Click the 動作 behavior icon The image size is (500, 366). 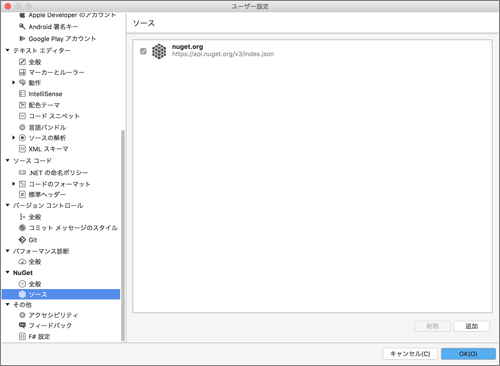click(22, 82)
